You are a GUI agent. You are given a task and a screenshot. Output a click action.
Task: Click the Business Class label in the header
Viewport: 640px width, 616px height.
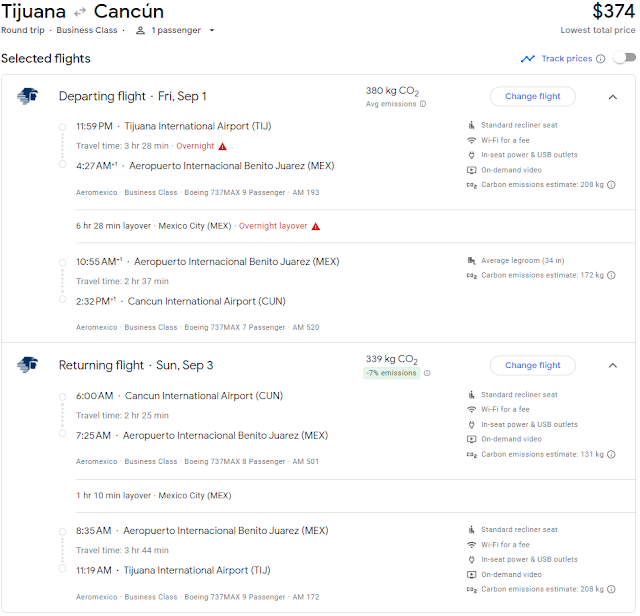pos(87,31)
